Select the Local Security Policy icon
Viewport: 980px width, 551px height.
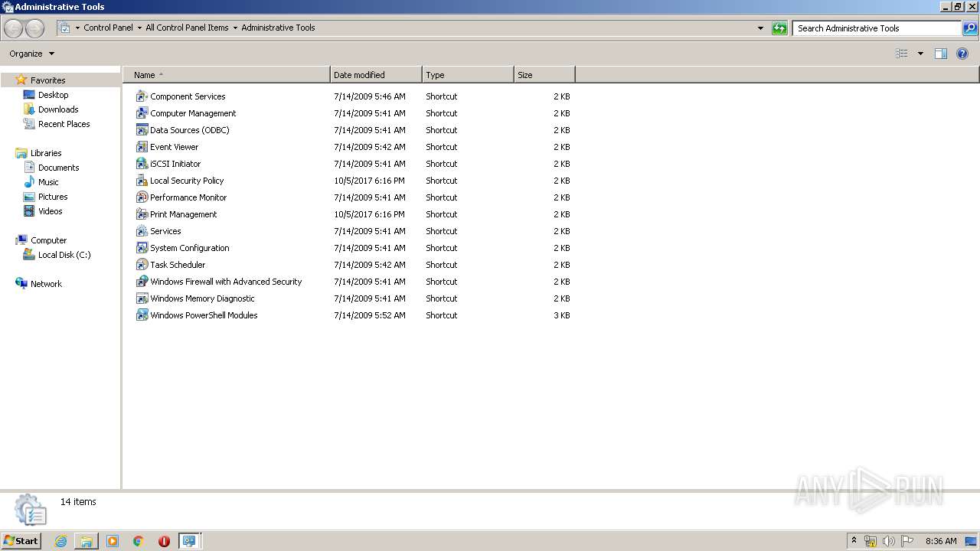pyautogui.click(x=142, y=181)
